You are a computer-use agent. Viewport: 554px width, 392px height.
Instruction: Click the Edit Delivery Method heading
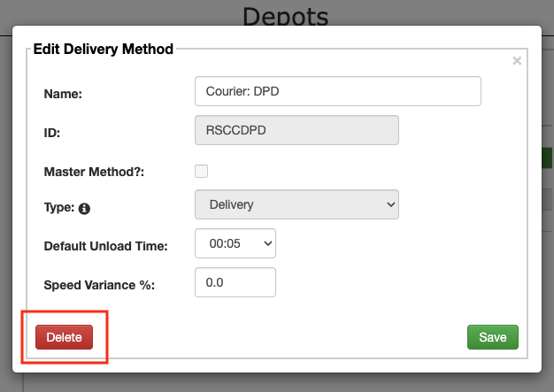tap(104, 49)
